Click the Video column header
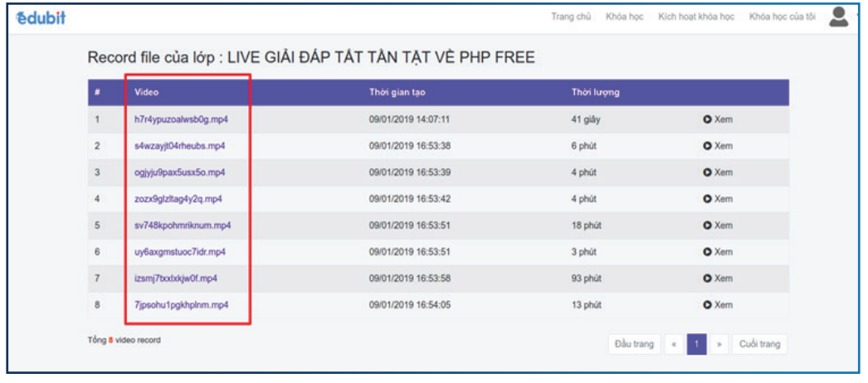This screenshot has width=868, height=383. (146, 93)
